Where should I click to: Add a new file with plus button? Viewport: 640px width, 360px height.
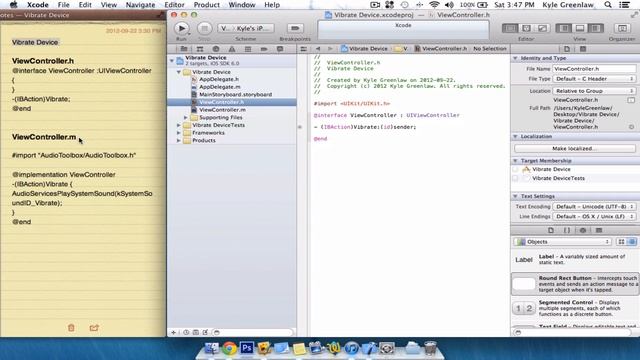click(173, 332)
